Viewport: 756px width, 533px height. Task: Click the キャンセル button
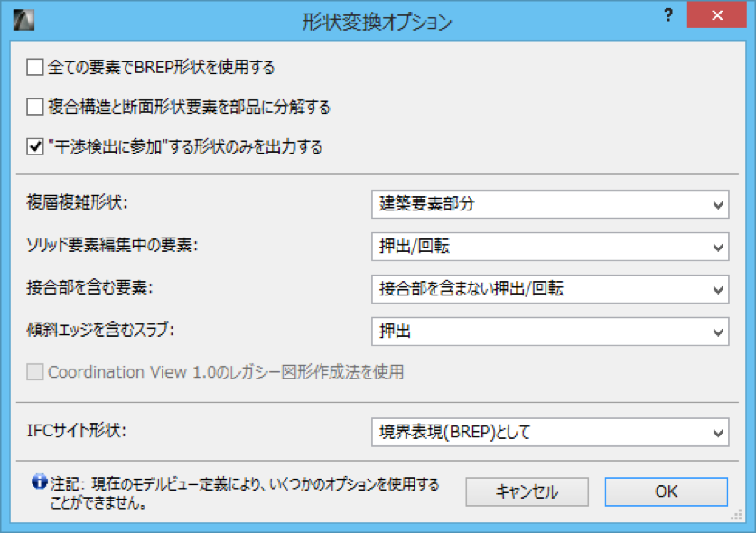coord(527,491)
